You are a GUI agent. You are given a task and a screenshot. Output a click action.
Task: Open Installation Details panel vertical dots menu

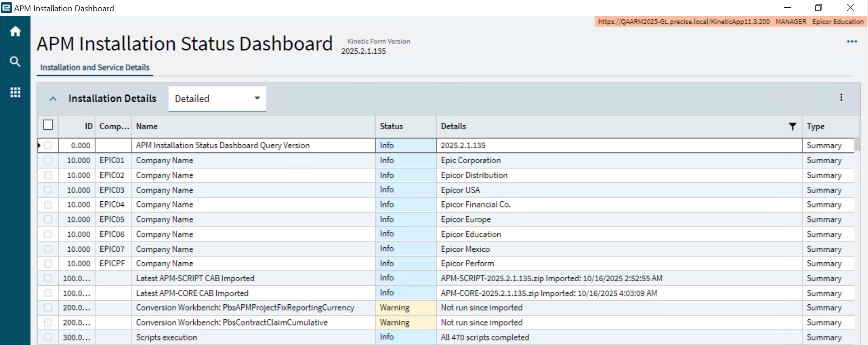(x=841, y=97)
